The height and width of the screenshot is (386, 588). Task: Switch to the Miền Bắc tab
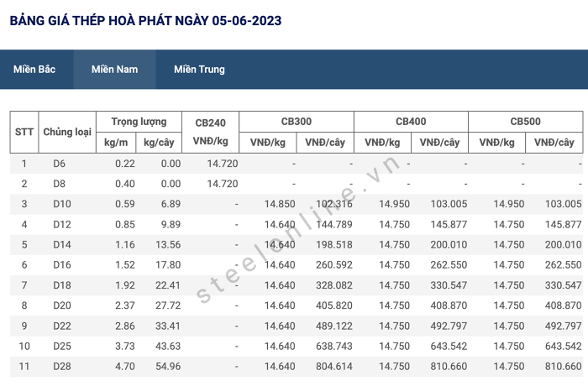[34, 70]
